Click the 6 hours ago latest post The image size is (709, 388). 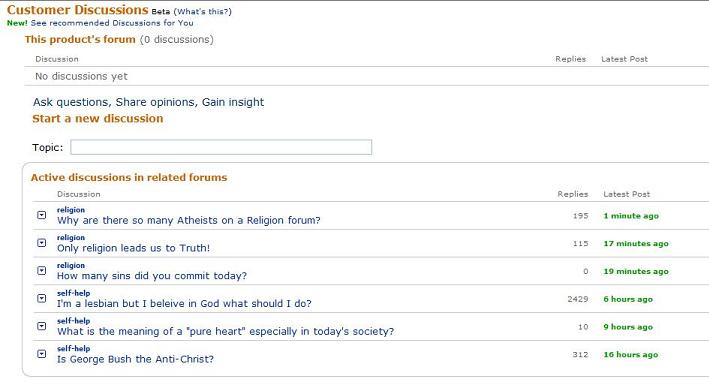point(628,299)
